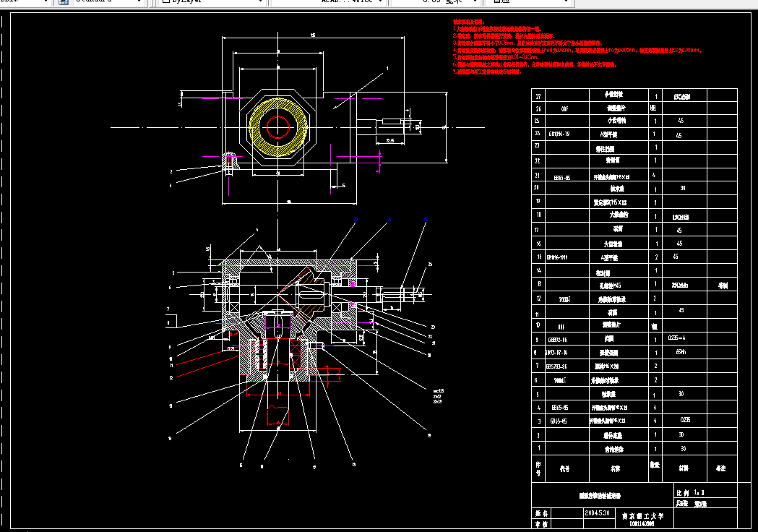Click the style icon beside the Standard dropdown
The height and width of the screenshot is (532, 758).
point(64,1)
